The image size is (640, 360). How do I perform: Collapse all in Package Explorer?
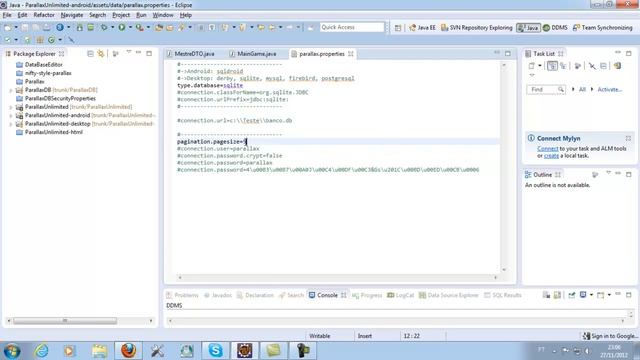(x=90, y=53)
